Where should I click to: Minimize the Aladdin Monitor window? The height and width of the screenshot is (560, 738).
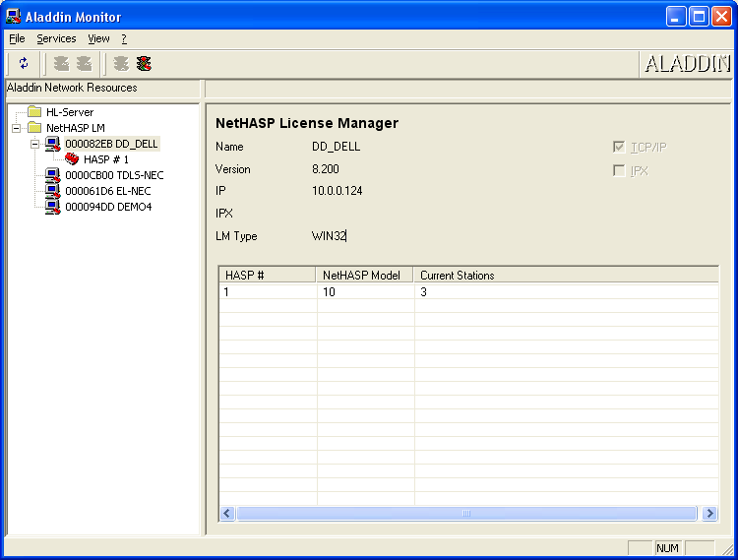(x=676, y=17)
